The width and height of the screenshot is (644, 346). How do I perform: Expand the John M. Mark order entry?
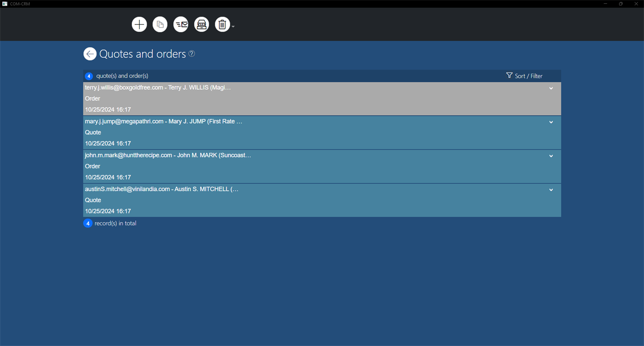click(x=551, y=156)
